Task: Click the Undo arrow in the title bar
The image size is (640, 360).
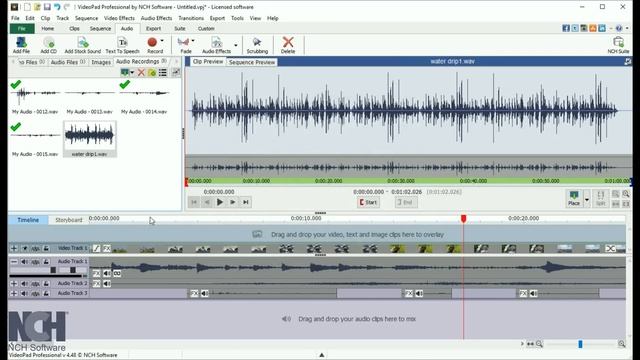Action: [57, 7]
